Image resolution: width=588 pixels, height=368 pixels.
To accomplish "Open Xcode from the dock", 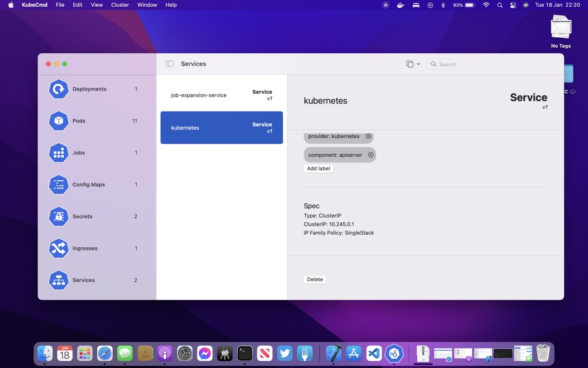I will click(x=334, y=353).
